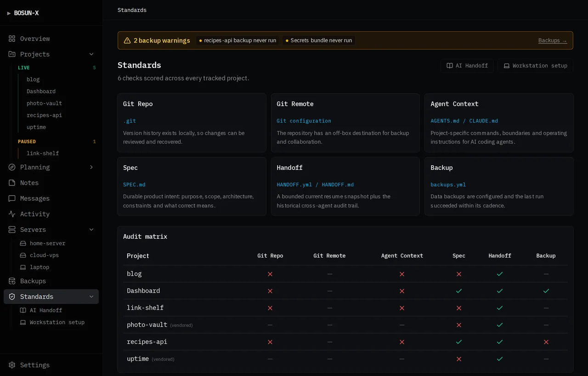The height and width of the screenshot is (376, 588).
Task: Open the photo-vault project
Action: click(x=44, y=103)
